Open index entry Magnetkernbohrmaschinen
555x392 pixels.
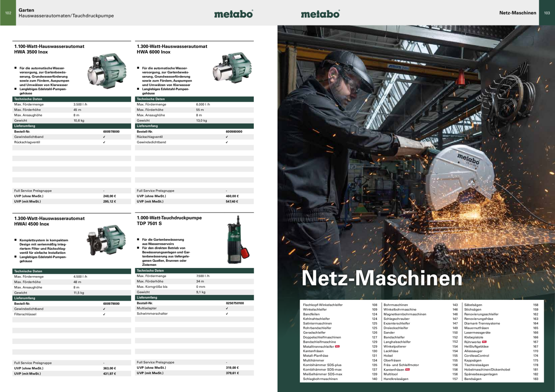(405, 314)
